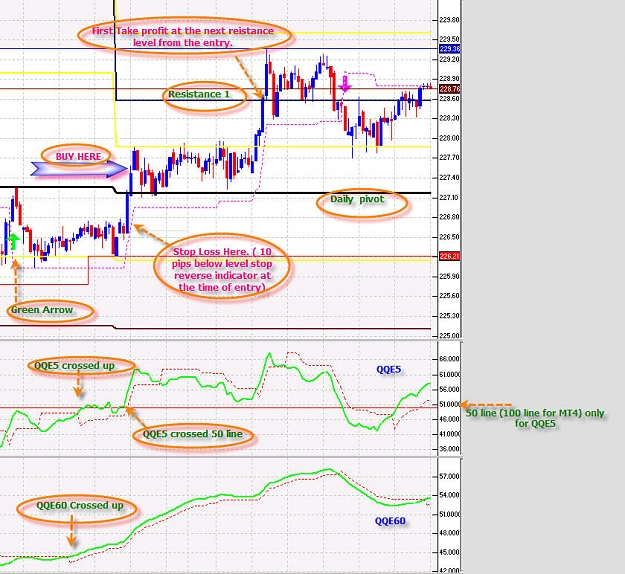The width and height of the screenshot is (625, 574).
Task: Click the blue QQE60 indicator label
Action: click(x=390, y=521)
